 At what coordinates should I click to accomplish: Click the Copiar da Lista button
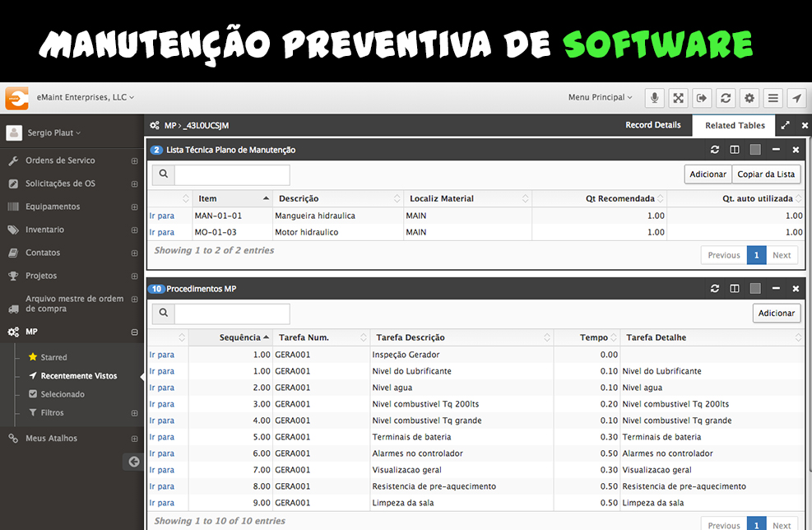click(x=766, y=174)
